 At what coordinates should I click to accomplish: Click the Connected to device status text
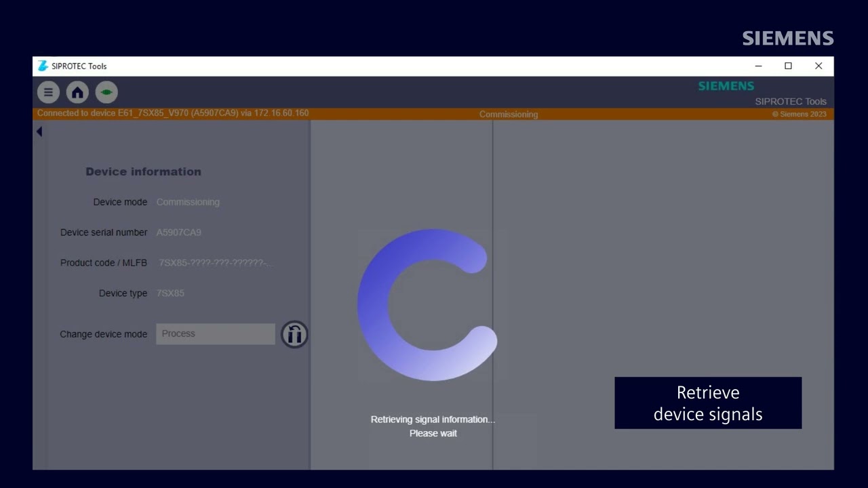173,113
